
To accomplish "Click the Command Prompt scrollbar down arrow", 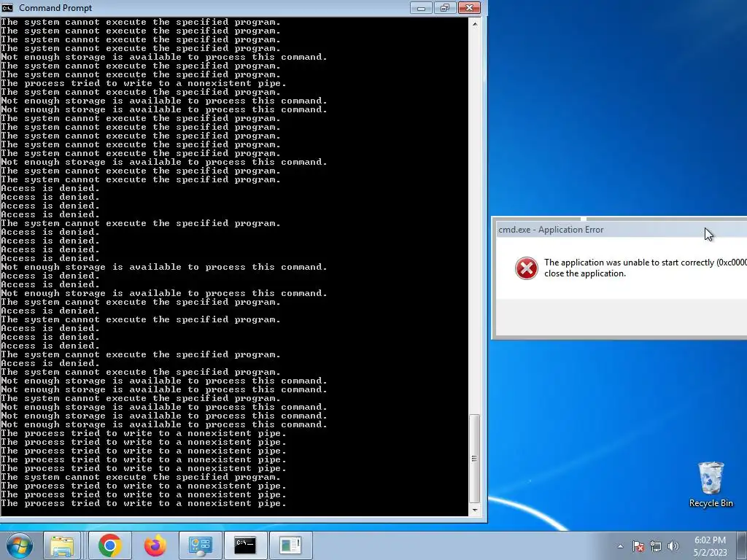I will [474, 510].
